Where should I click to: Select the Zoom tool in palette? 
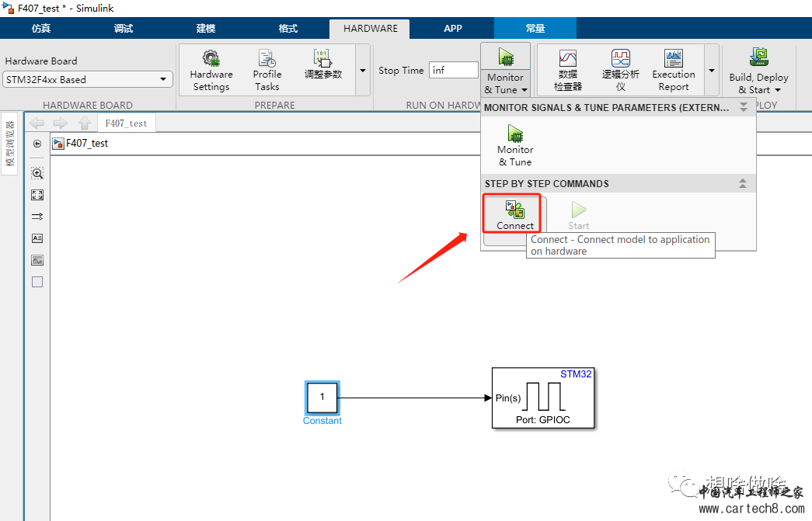[x=37, y=173]
